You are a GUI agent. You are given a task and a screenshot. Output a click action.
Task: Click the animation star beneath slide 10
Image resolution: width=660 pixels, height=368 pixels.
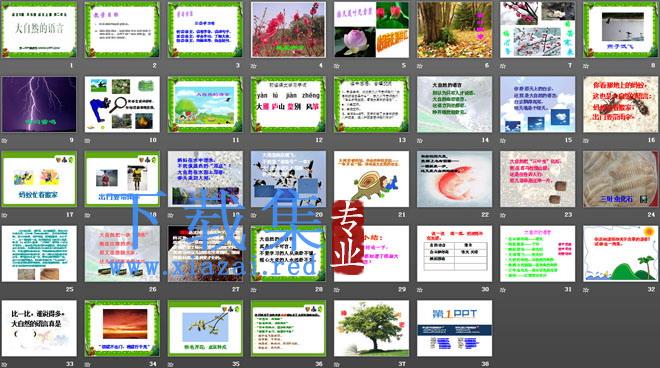87,141
